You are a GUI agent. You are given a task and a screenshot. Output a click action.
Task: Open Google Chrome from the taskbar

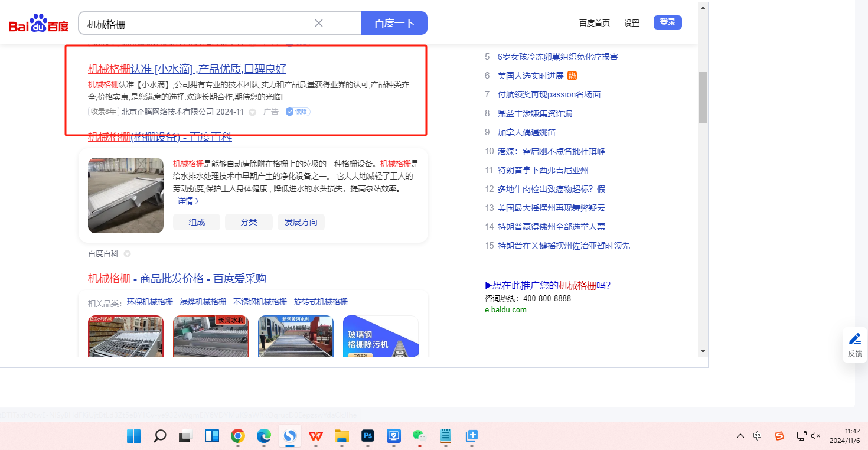coord(238,436)
